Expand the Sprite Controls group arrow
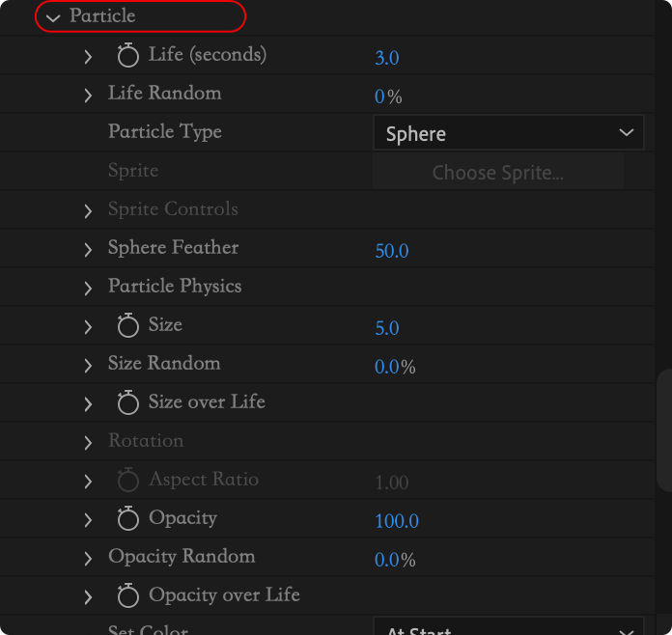This screenshot has width=672, height=635. [88, 211]
